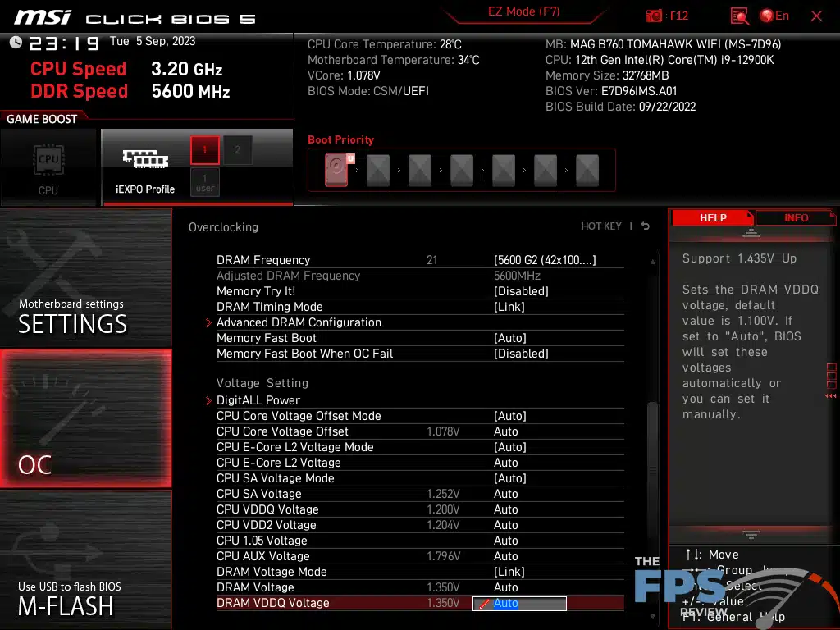Select the second boot priority slot

(x=378, y=170)
